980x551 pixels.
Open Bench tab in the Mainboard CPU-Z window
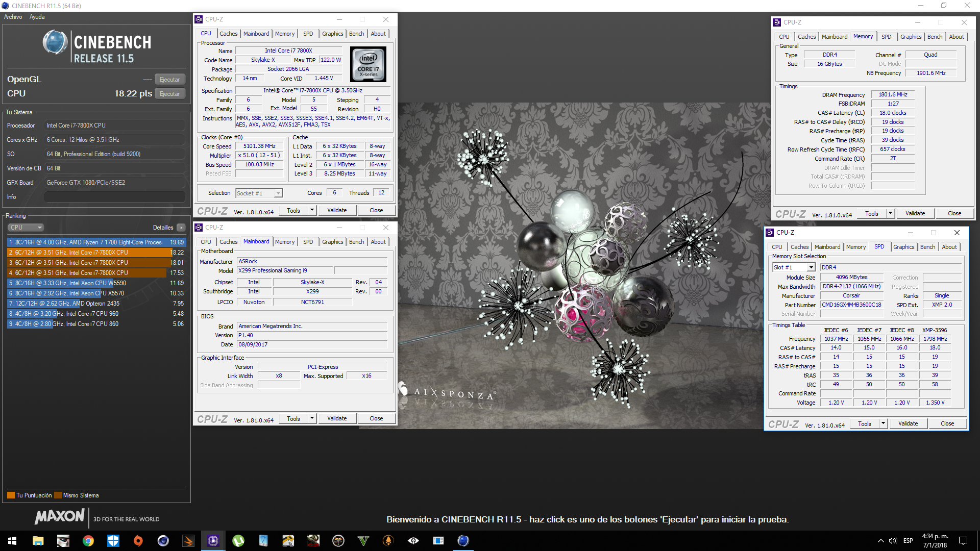(356, 242)
